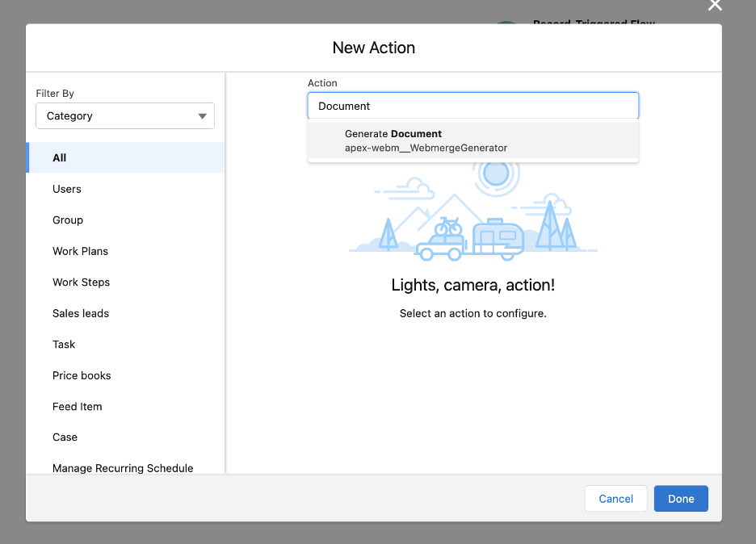Close the New Action dialog
Image resolution: width=756 pixels, height=544 pixels.
pos(714,6)
